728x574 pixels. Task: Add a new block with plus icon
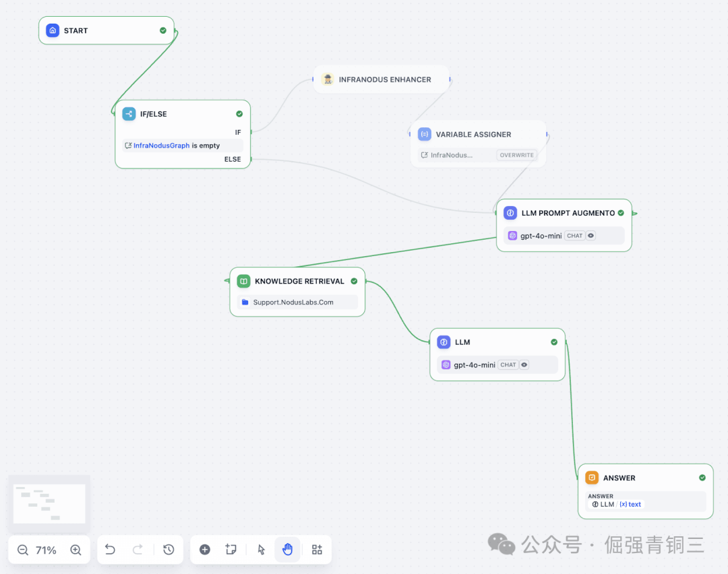[205, 549]
